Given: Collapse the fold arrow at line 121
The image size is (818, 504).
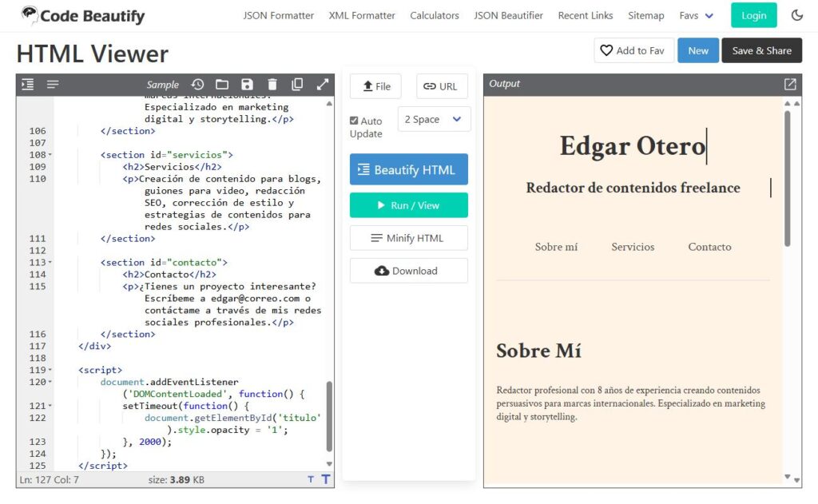Looking at the screenshot, I should pyautogui.click(x=50, y=406).
